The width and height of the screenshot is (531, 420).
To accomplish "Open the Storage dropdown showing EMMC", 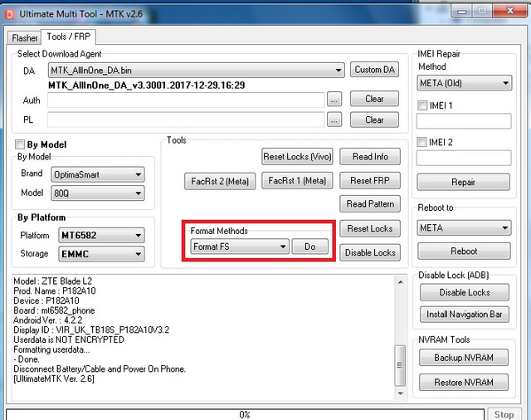I will [x=101, y=254].
